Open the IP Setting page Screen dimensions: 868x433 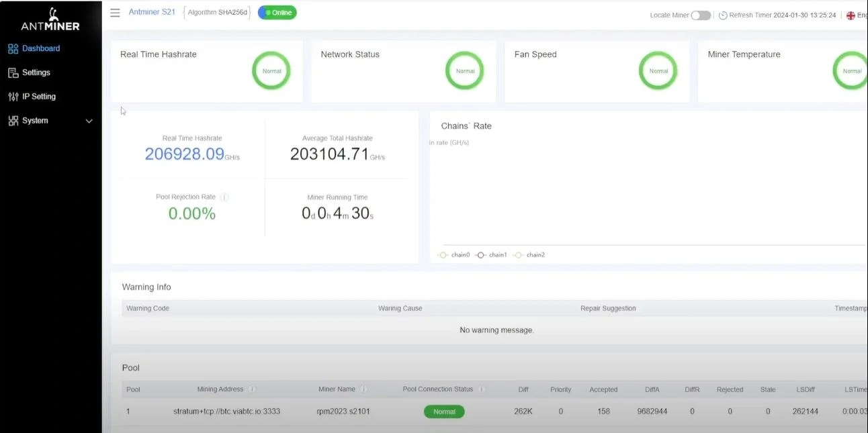pyautogui.click(x=39, y=97)
